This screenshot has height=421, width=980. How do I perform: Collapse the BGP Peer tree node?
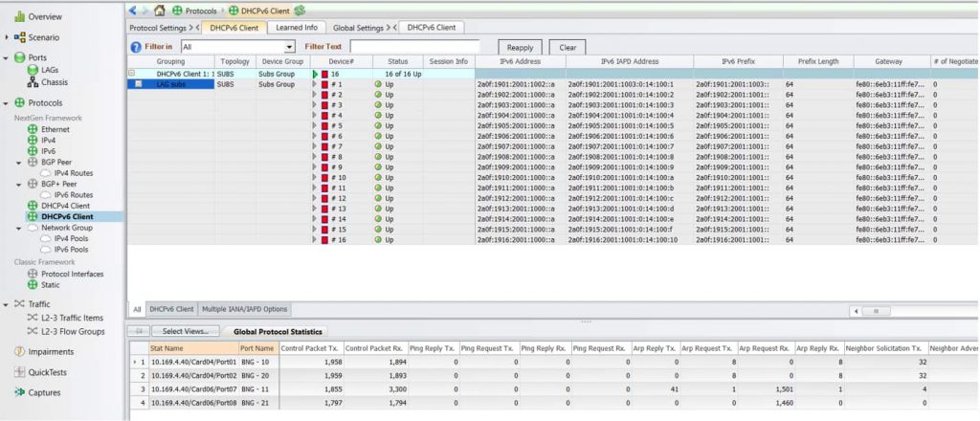pyautogui.click(x=19, y=163)
